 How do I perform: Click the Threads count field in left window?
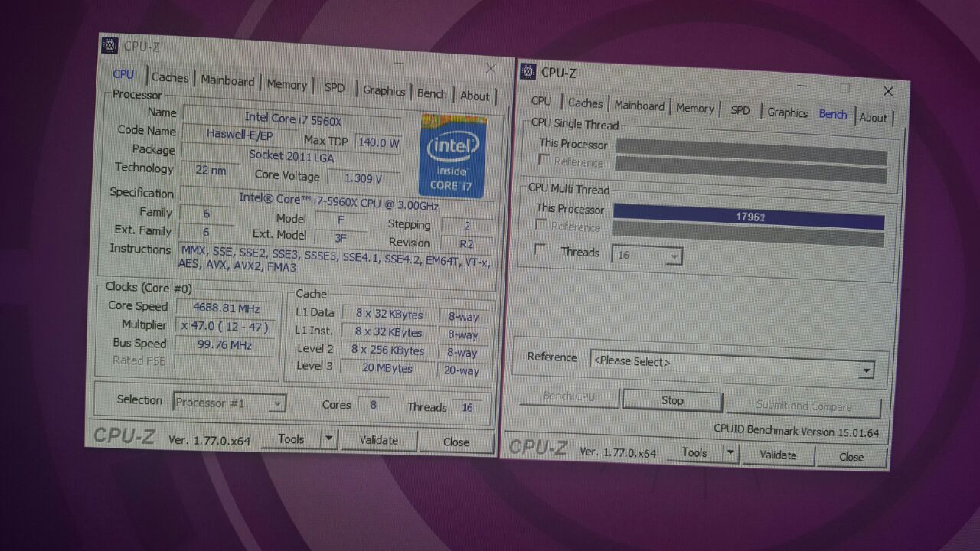[x=467, y=408]
